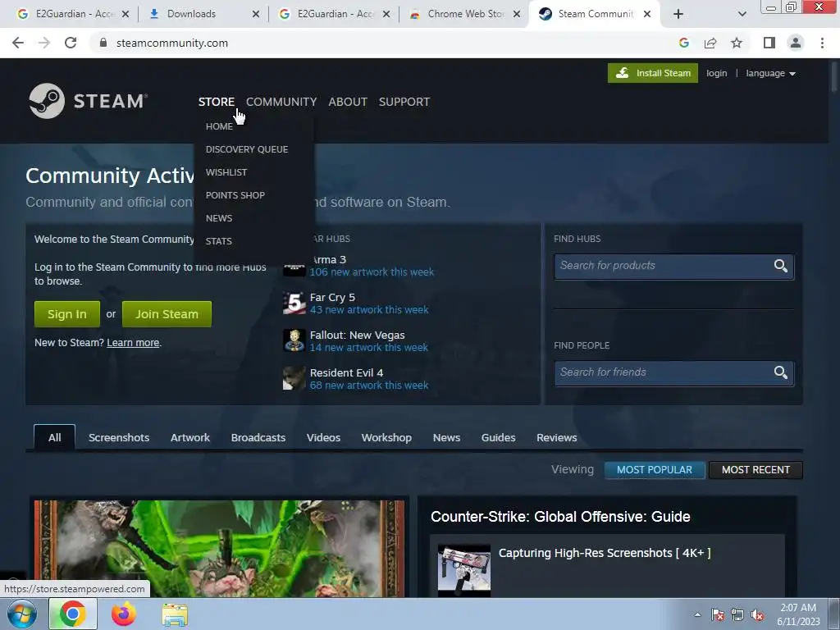Close the Downloads tab
Viewport: 840px width, 630px height.
(x=256, y=14)
